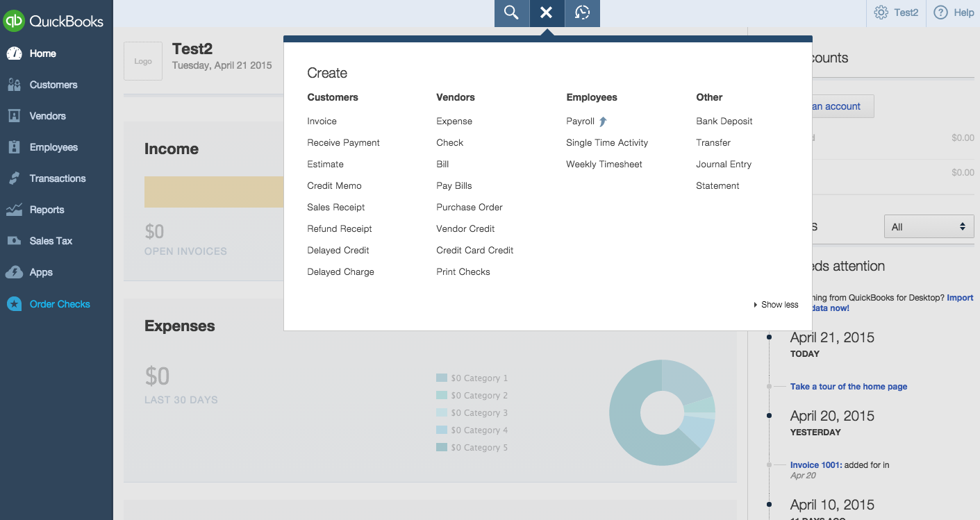The height and width of the screenshot is (520, 980).
Task: Click the Transactions sidebar icon
Action: pyautogui.click(x=14, y=178)
